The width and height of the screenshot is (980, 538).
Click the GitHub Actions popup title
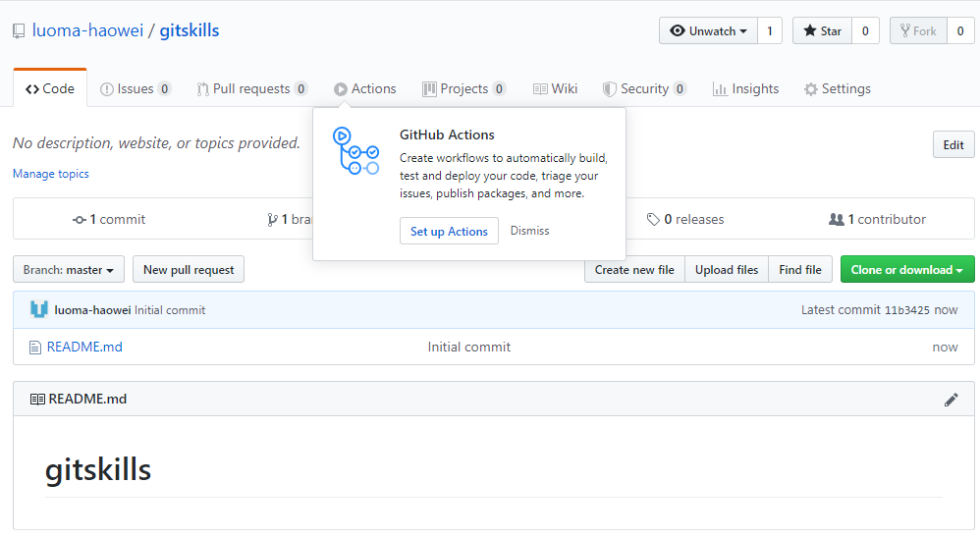pyautogui.click(x=447, y=134)
